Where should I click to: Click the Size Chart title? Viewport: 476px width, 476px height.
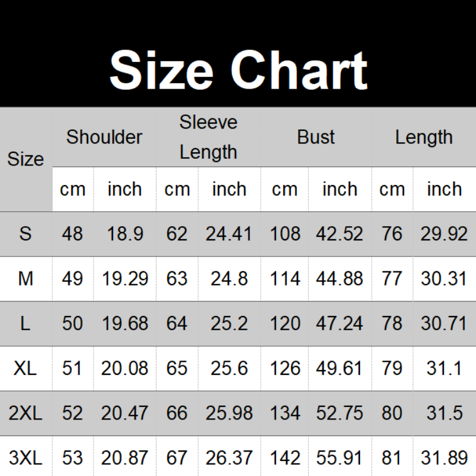pos(239,70)
